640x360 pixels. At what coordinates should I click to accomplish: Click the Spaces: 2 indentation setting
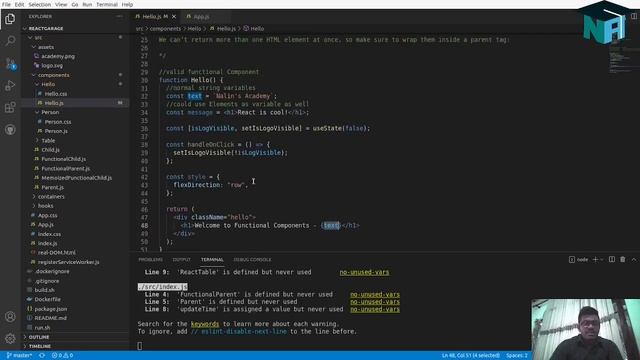(517, 356)
